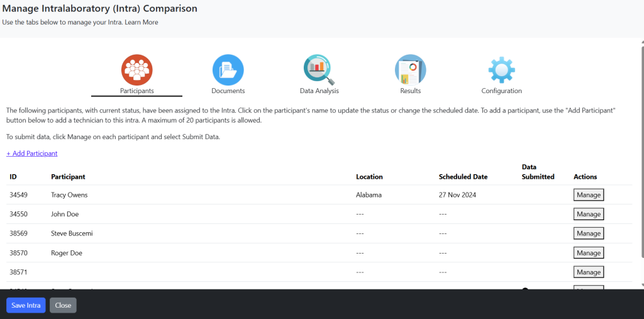Switch to the Documents tab label

[x=228, y=91]
